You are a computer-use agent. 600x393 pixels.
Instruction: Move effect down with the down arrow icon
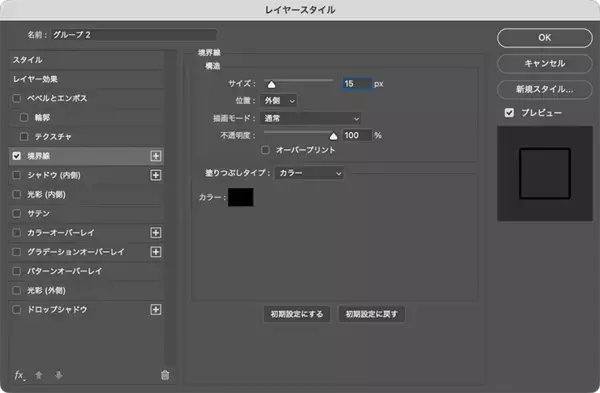(59, 375)
